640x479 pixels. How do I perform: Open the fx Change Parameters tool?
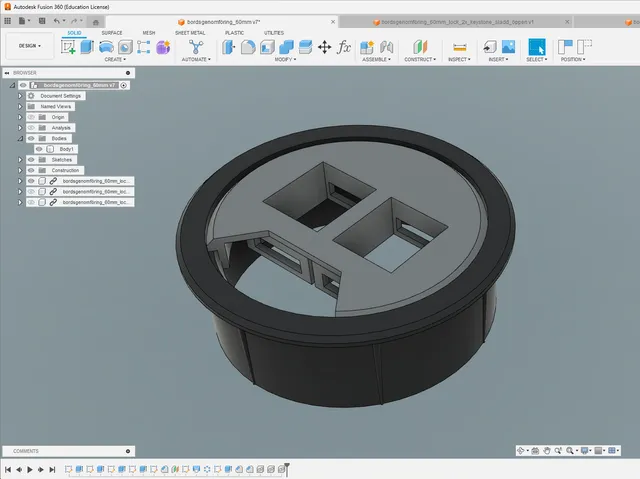point(344,47)
